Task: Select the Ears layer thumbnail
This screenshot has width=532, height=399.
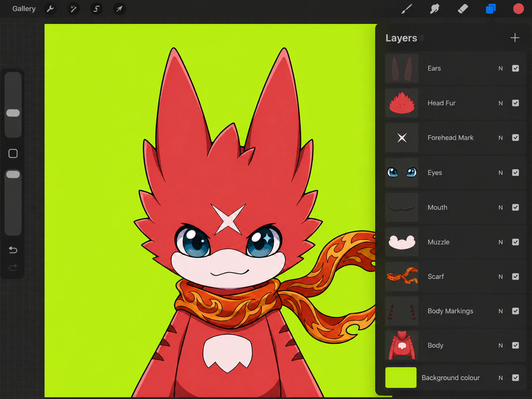Action: pos(402,68)
